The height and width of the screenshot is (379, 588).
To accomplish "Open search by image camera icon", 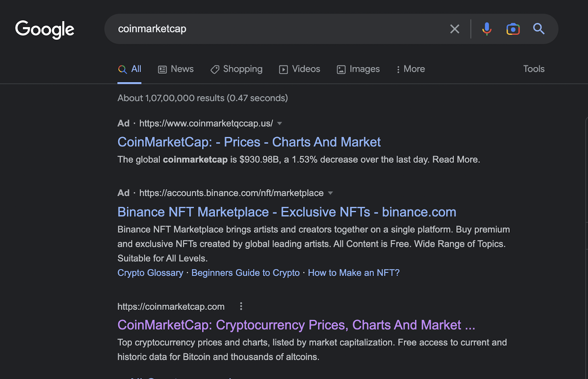I will click(513, 29).
